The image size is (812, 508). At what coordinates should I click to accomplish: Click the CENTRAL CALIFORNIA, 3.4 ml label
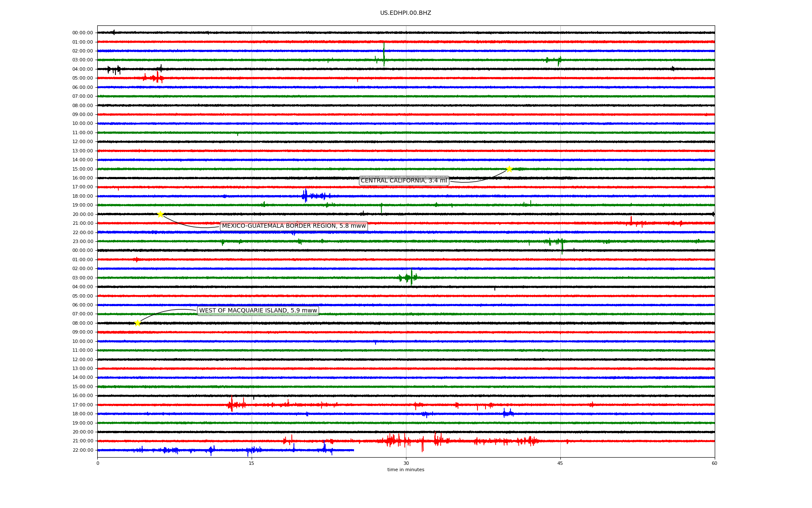click(403, 181)
